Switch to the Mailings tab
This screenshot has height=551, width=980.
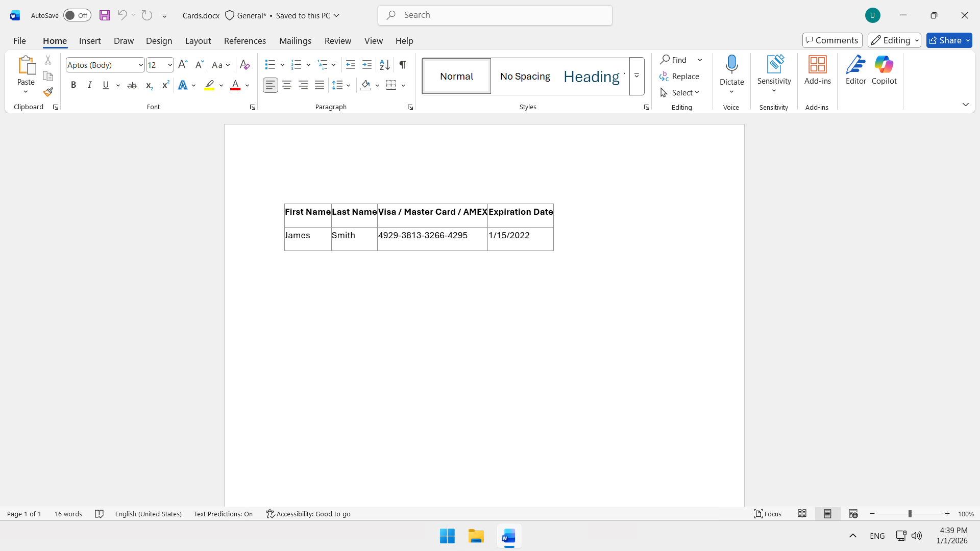[x=295, y=41]
